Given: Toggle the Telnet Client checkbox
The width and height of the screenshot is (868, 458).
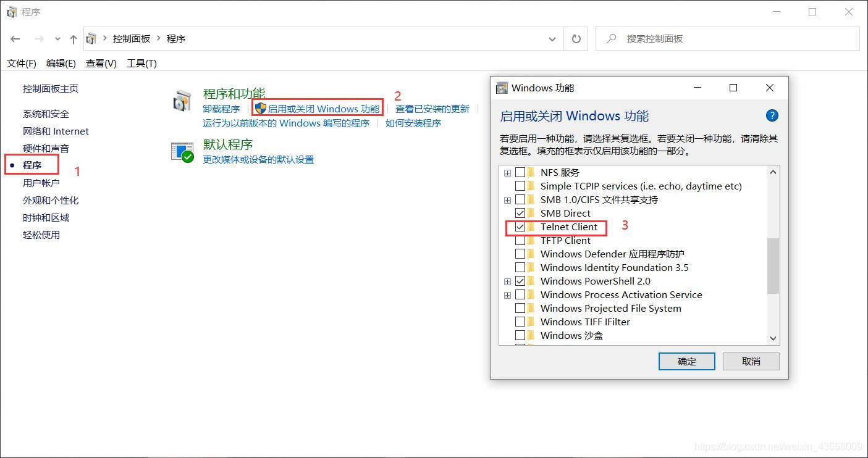Looking at the screenshot, I should pos(520,227).
